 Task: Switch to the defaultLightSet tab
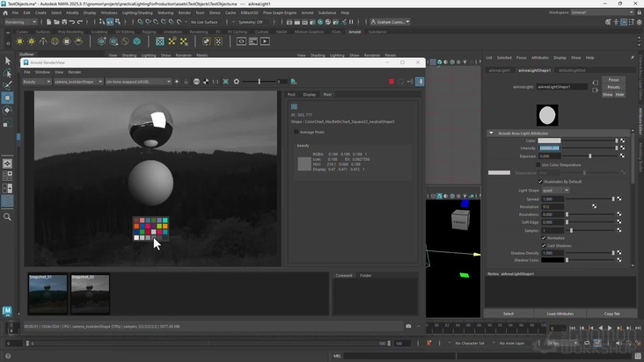tap(572, 70)
